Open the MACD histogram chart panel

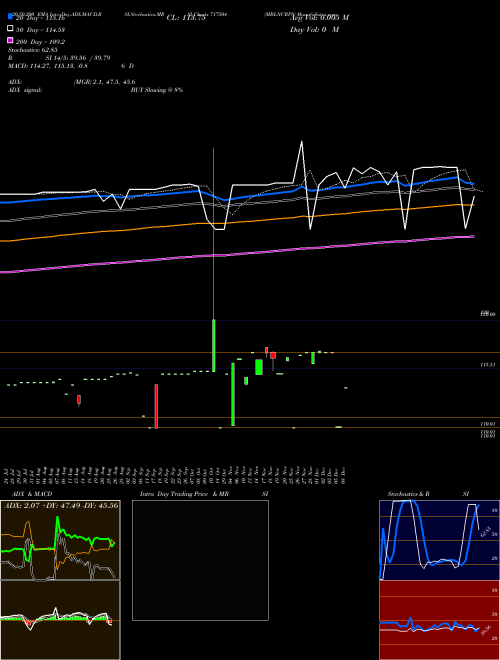60,620
